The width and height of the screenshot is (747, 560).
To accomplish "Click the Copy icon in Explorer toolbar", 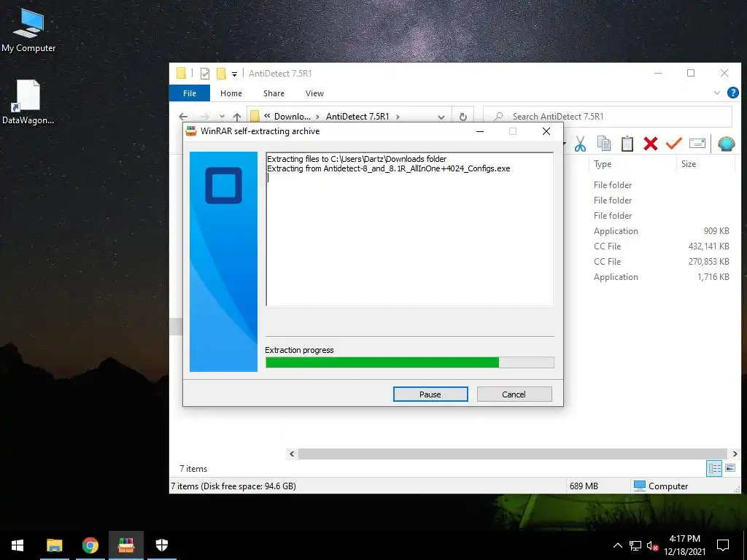I will pyautogui.click(x=603, y=144).
